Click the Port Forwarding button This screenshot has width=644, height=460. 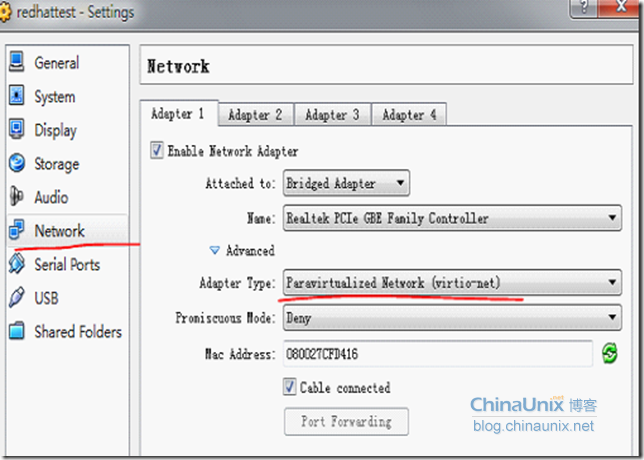click(x=346, y=421)
